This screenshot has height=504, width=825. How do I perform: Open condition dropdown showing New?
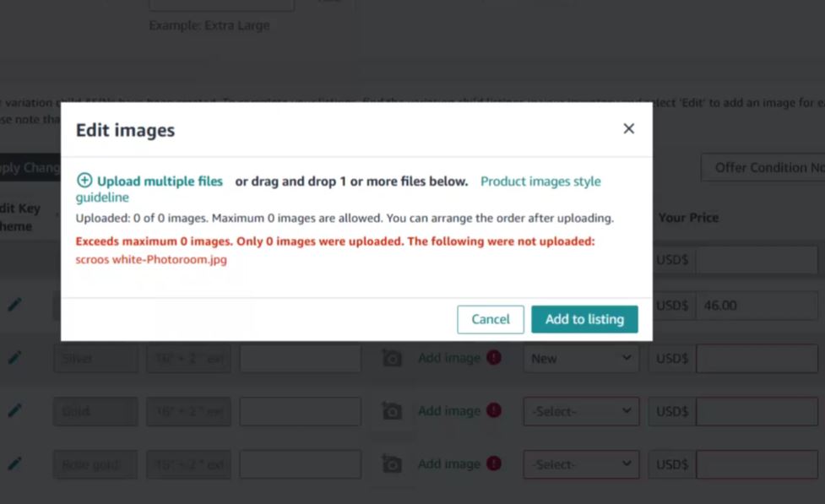tap(581, 358)
